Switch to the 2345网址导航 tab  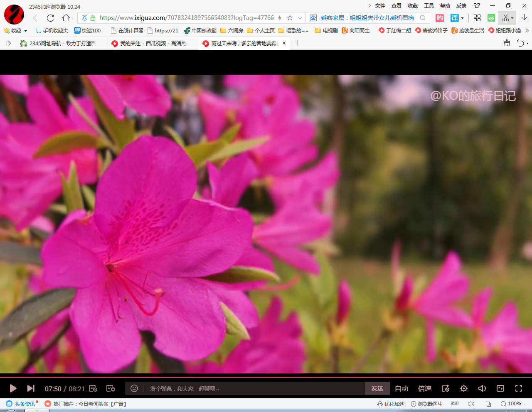click(x=62, y=43)
